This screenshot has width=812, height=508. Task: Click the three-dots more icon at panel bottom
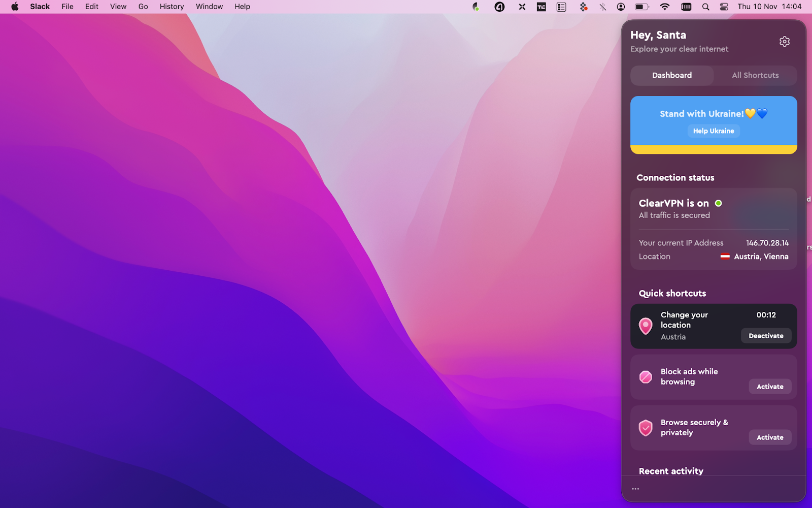(x=635, y=489)
